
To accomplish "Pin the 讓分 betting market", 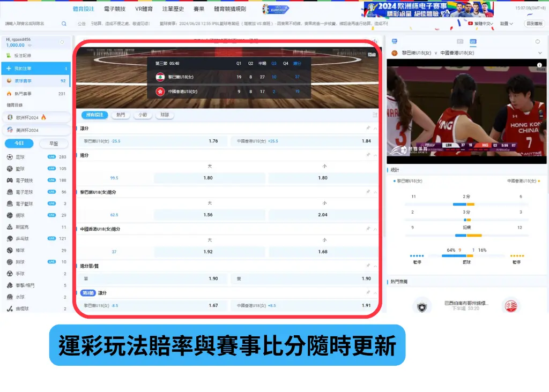I will click(x=368, y=127).
